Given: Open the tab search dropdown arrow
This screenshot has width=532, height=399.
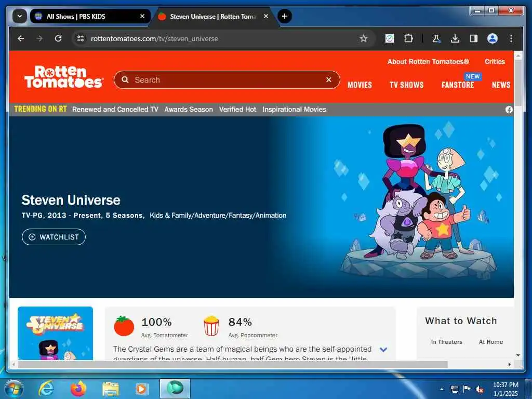Looking at the screenshot, I should pyautogui.click(x=20, y=16).
